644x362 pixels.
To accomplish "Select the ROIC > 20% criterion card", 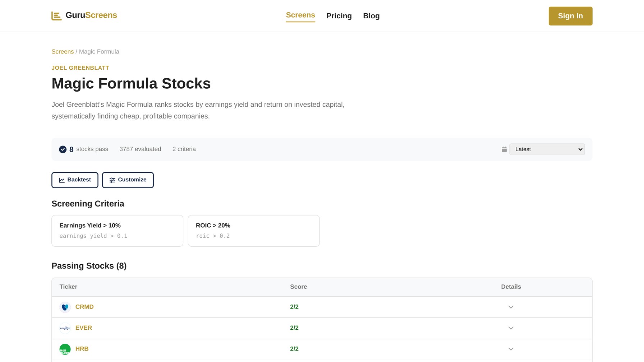I will [x=254, y=231].
